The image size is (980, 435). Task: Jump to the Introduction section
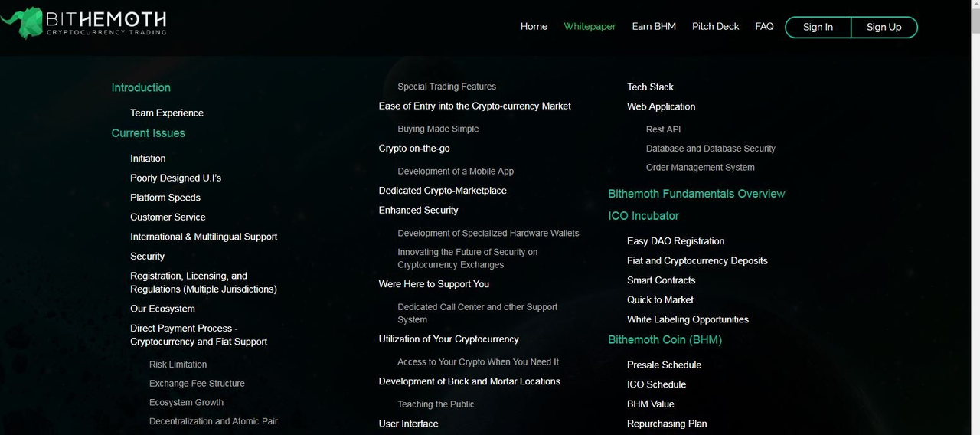coord(141,87)
